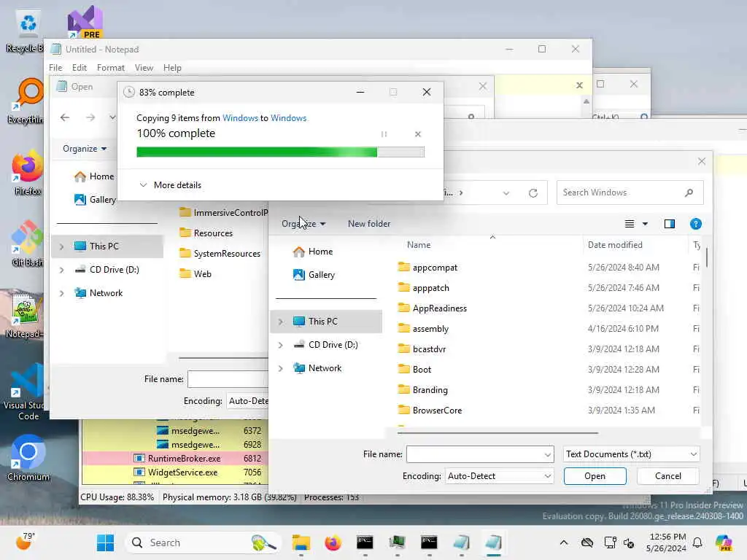The width and height of the screenshot is (747, 560).
Task: Launch Firefox from the desktop
Action: click(27, 172)
